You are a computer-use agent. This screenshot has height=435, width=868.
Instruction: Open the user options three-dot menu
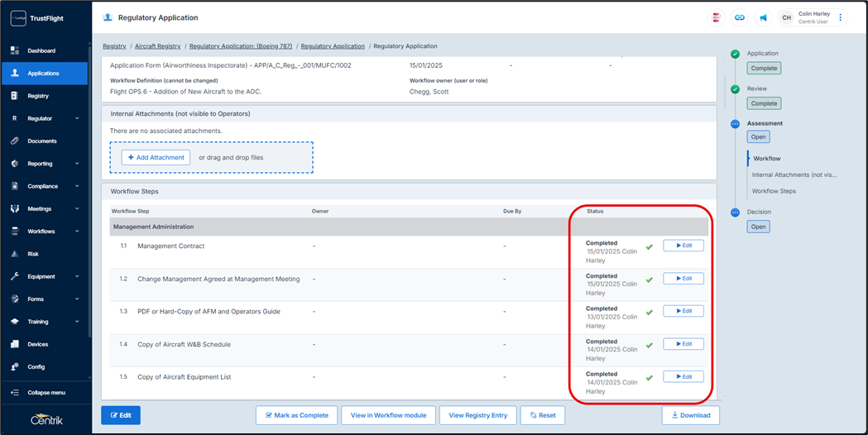point(841,17)
